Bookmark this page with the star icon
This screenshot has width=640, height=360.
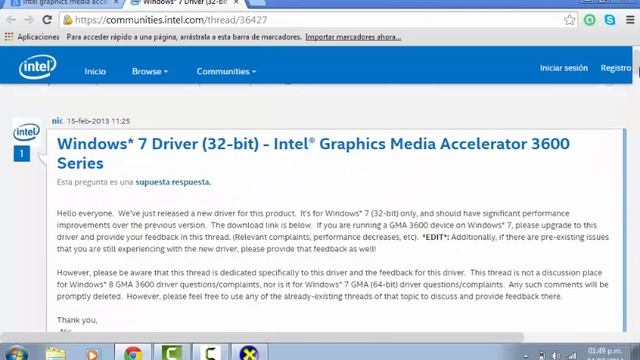569,20
